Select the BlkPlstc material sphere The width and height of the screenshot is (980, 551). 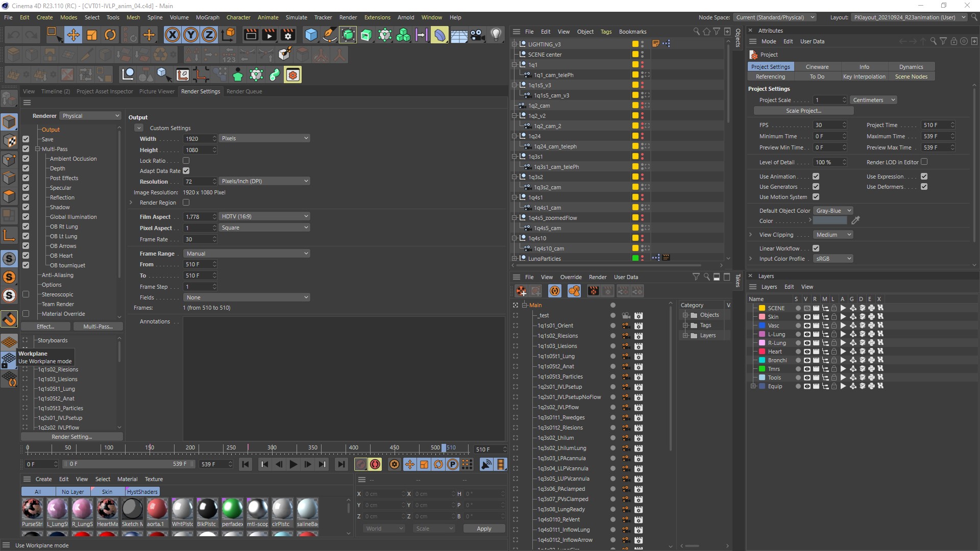207,509
